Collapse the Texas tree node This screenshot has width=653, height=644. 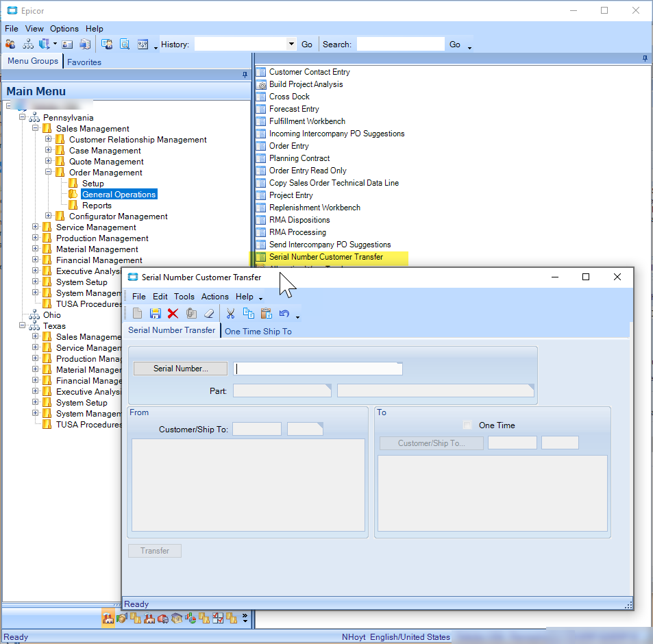click(22, 325)
